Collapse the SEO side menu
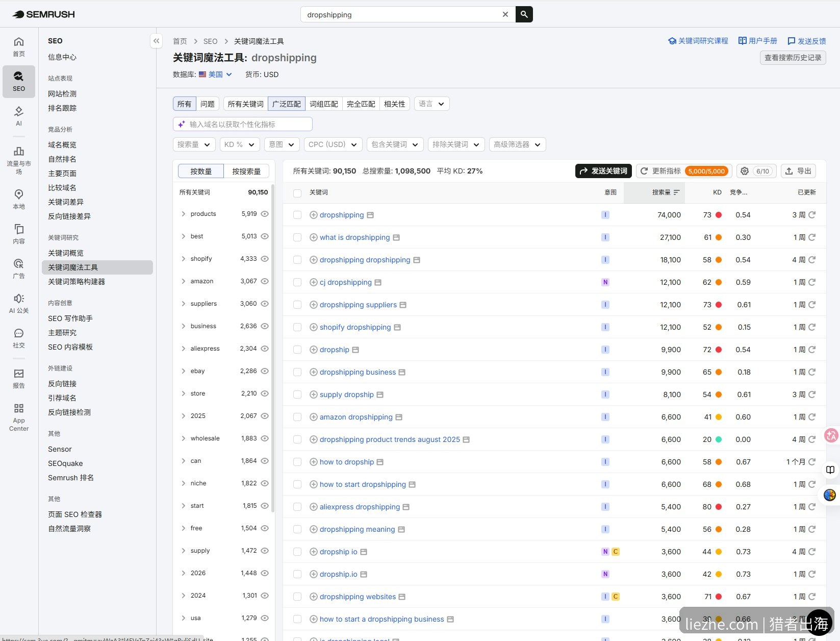 pos(157,41)
